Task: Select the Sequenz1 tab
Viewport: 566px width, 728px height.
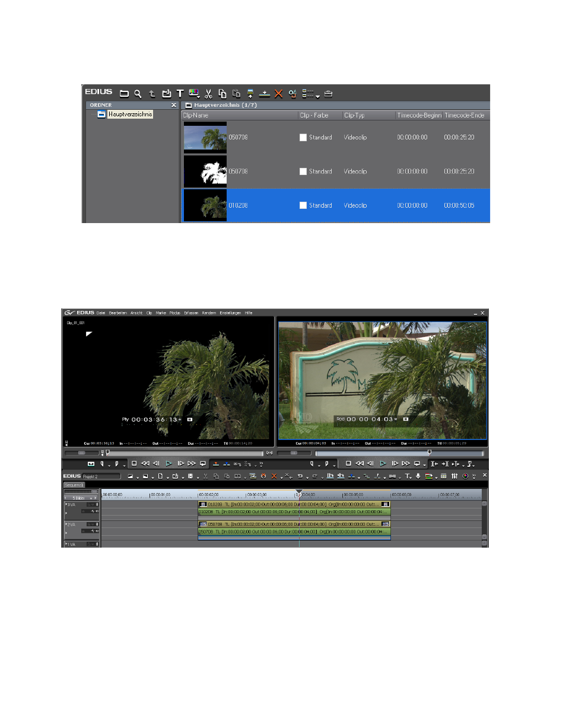Action: [x=75, y=484]
